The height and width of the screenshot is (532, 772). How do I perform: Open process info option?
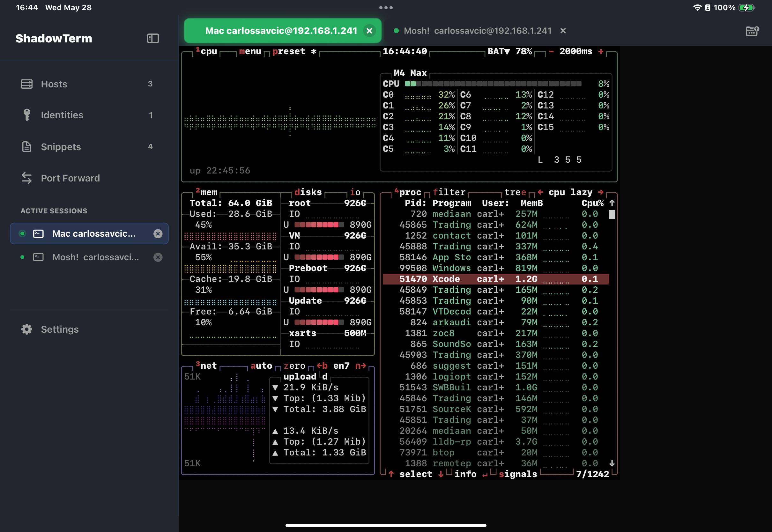click(466, 474)
